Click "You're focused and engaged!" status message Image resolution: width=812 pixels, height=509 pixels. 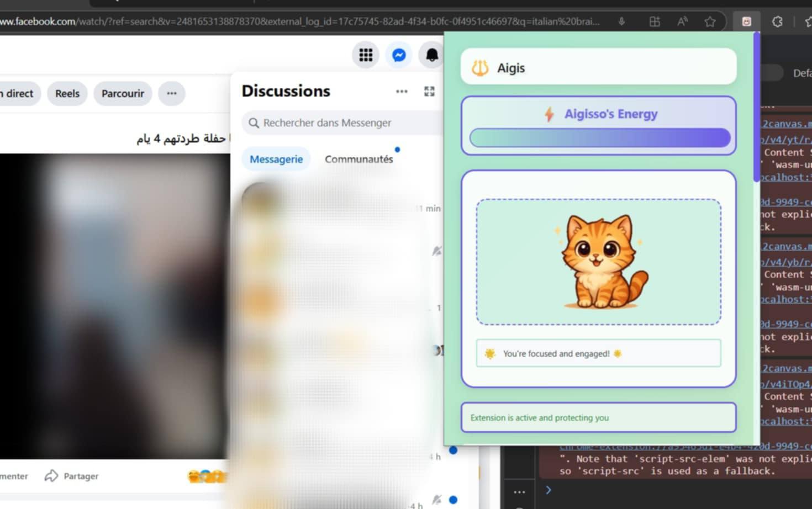coord(599,353)
